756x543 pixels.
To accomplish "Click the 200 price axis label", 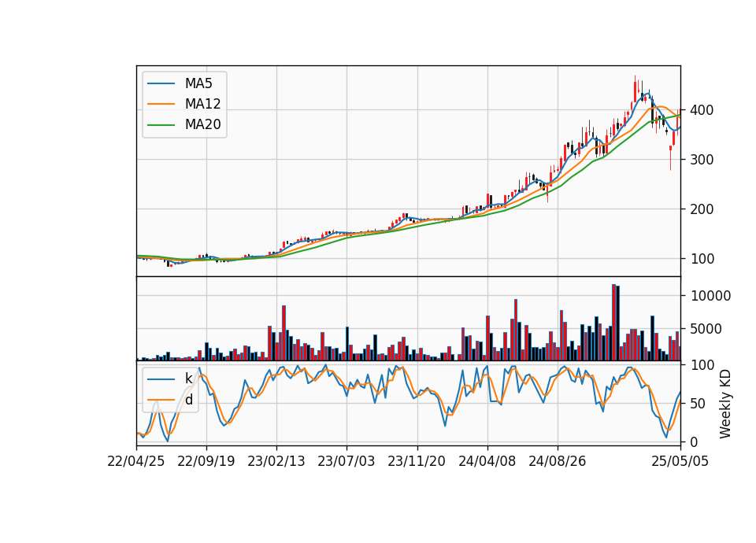I will click(x=702, y=209).
